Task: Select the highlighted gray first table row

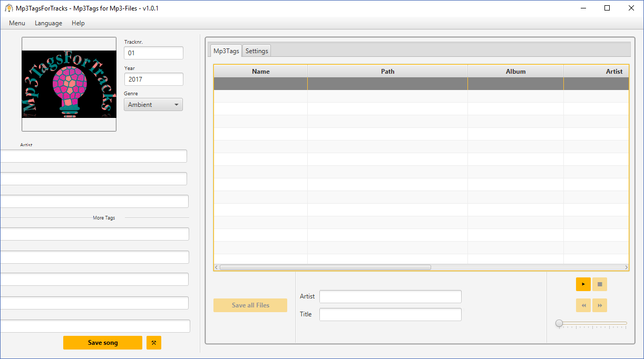Action: (x=421, y=84)
